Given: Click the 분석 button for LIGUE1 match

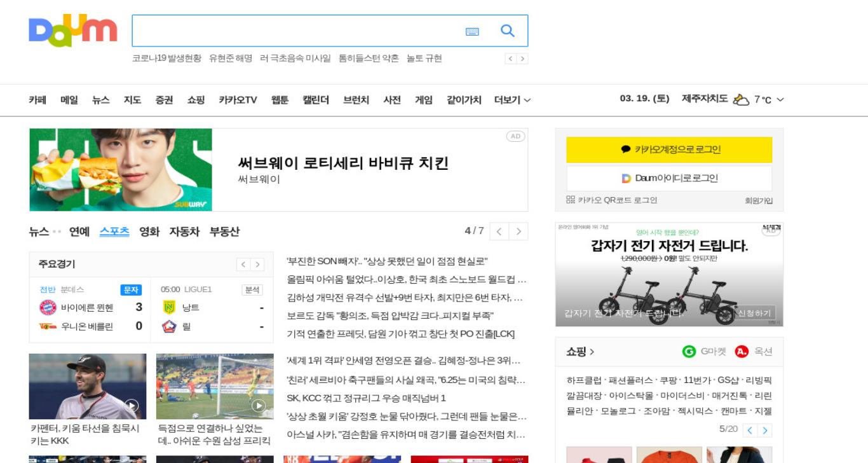Looking at the screenshot, I should 252,290.
